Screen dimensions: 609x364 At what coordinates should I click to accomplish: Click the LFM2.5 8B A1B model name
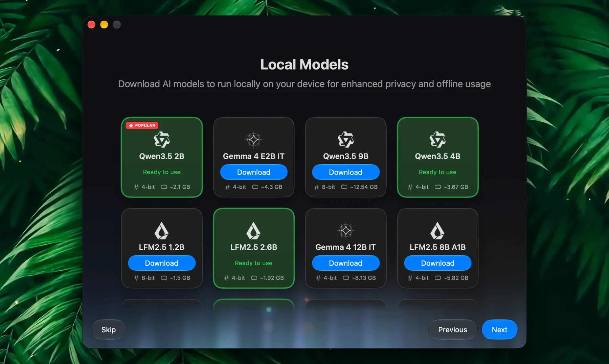tap(438, 247)
